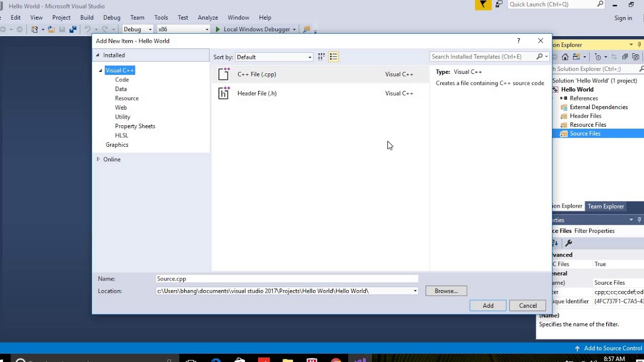The image size is (644, 362).
Task: Click Show All Files in Solution Explorer
Action: point(635,57)
